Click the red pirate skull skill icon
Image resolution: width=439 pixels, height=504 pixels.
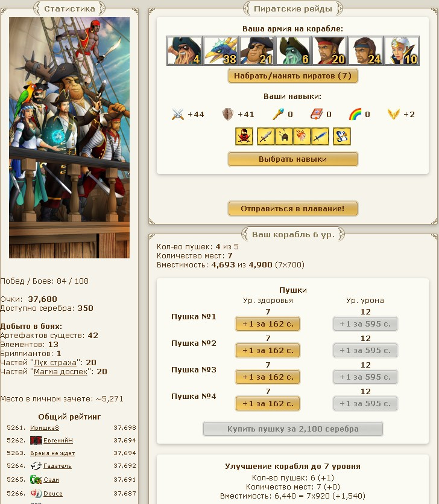244,136
